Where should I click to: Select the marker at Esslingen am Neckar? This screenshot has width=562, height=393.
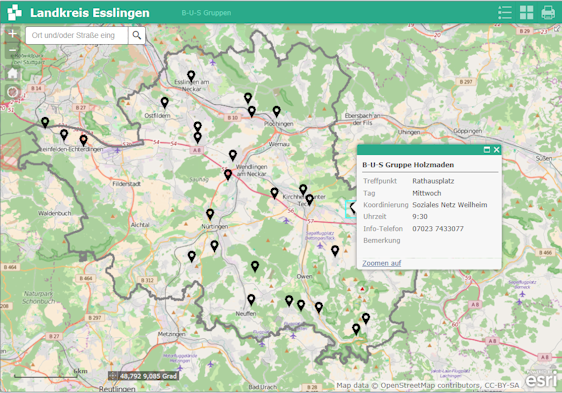191,76
